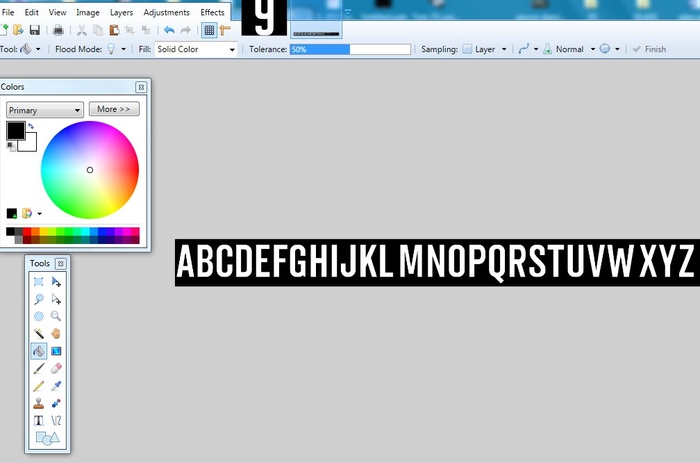700x463 pixels.
Task: Toggle the rulers button
Action: [x=225, y=30]
